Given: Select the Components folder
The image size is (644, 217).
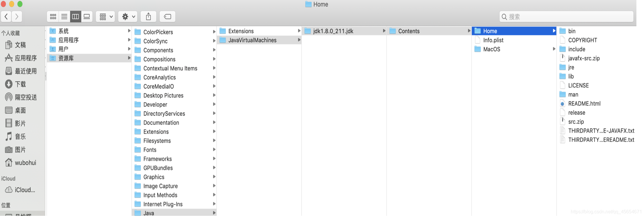Looking at the screenshot, I should coord(174,50).
